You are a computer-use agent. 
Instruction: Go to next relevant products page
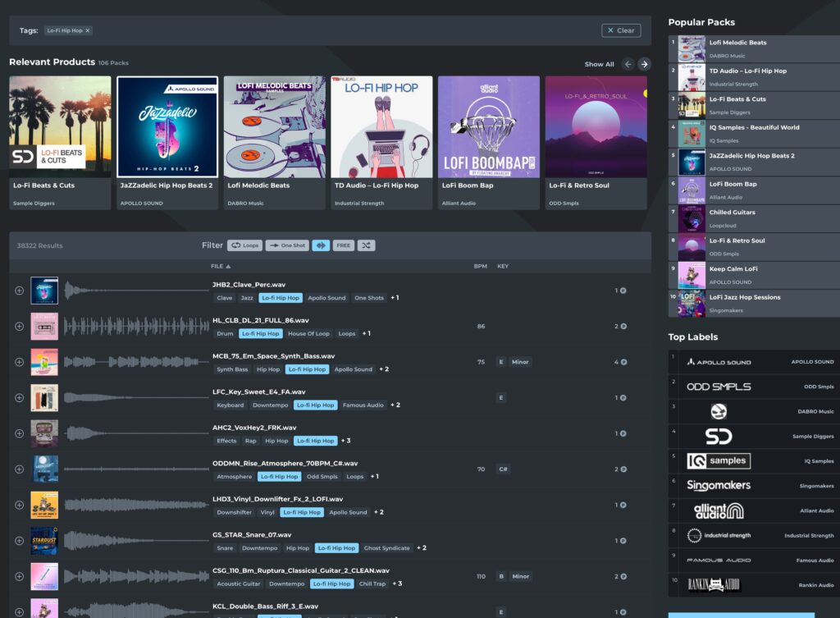(644, 64)
